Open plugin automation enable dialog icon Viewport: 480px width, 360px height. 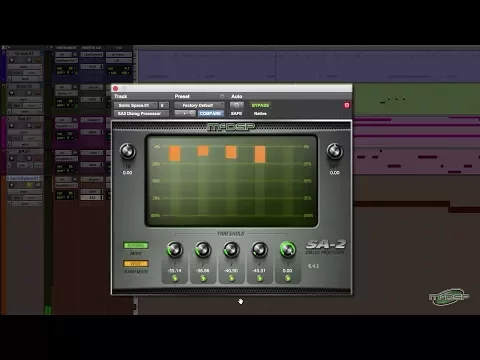coord(236,105)
